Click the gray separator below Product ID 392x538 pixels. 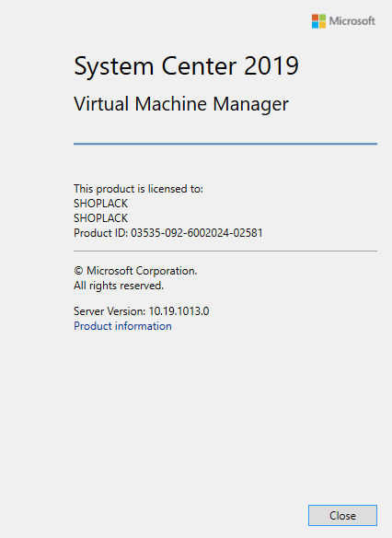225,251
